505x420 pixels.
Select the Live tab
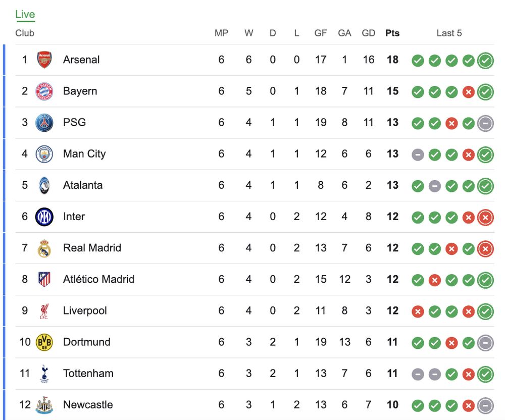25,14
